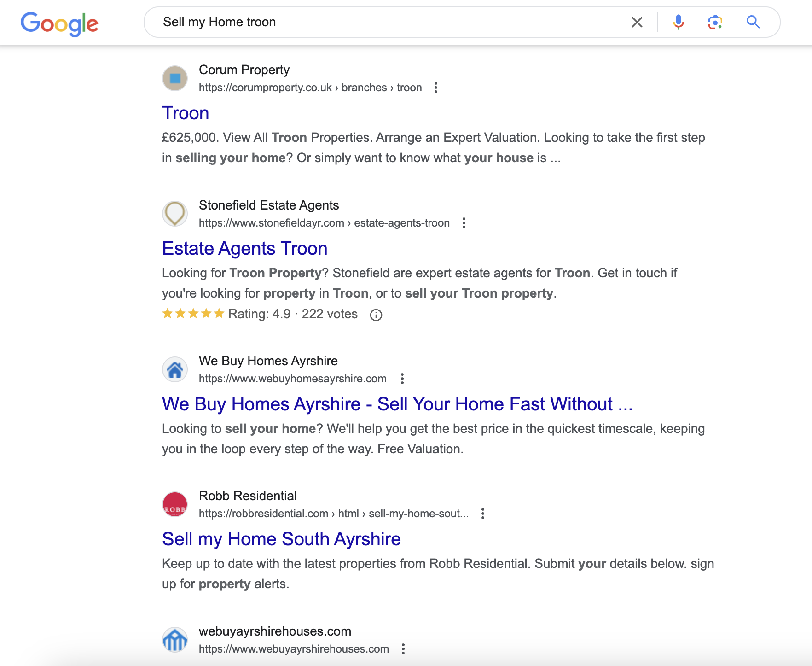Viewport: 812px width, 666px height.
Task: Click the Google logo
Action: [59, 23]
